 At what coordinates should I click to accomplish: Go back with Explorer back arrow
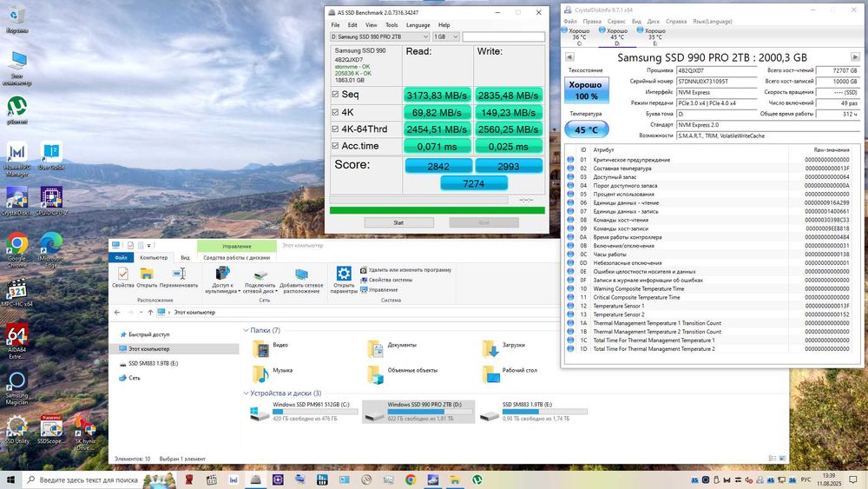(x=117, y=313)
